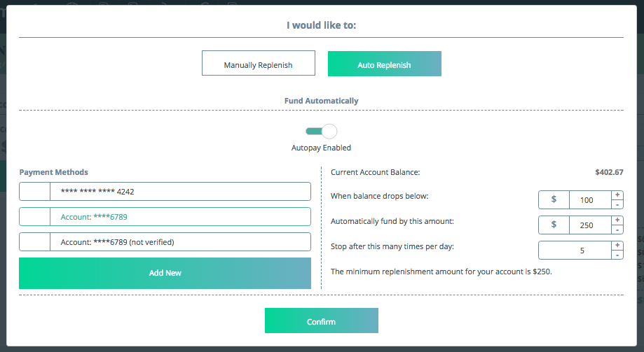Add New payment method
Image resolution: width=644 pixels, height=352 pixels.
[165, 273]
